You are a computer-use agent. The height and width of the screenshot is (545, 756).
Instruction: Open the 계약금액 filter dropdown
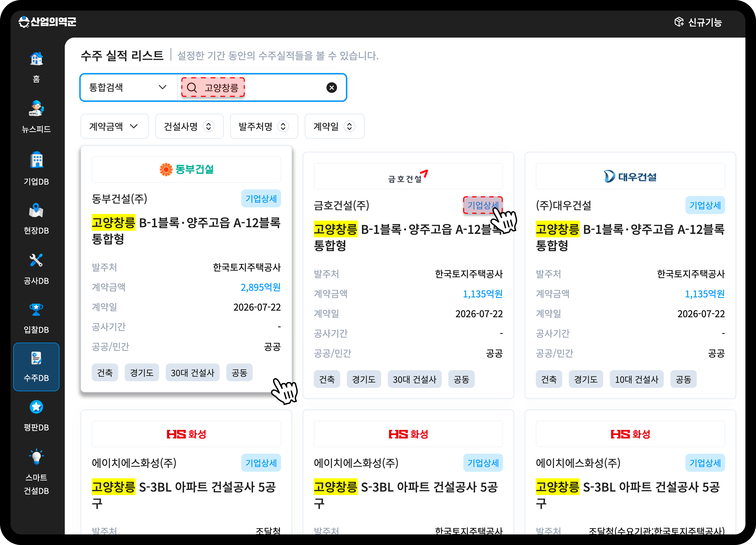[x=114, y=126]
